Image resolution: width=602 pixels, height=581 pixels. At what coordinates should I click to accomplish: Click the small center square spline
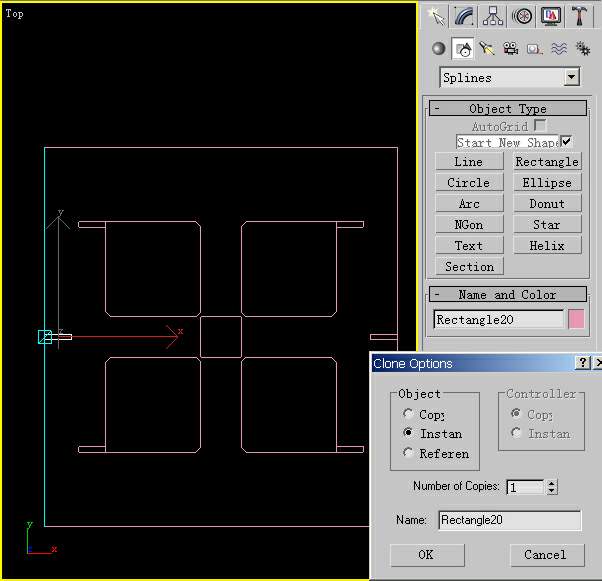pos(221,337)
